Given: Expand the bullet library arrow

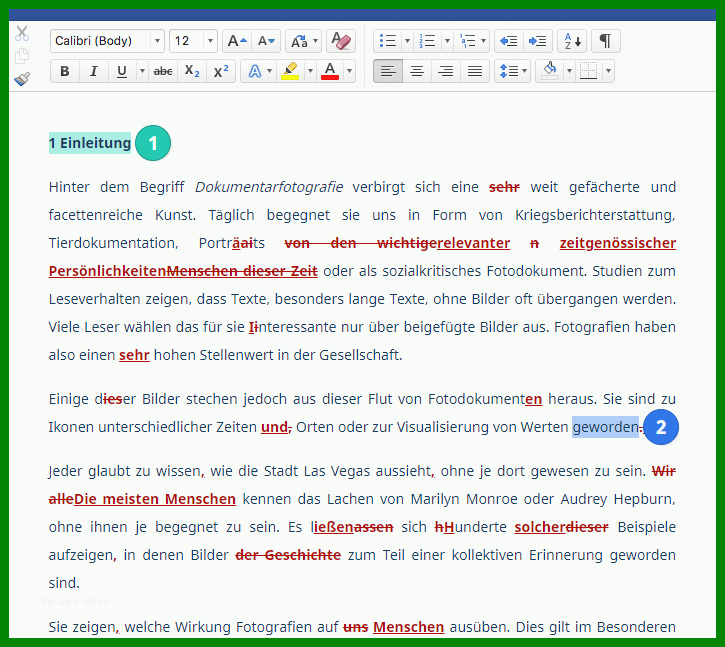Looking at the screenshot, I should coord(407,41).
